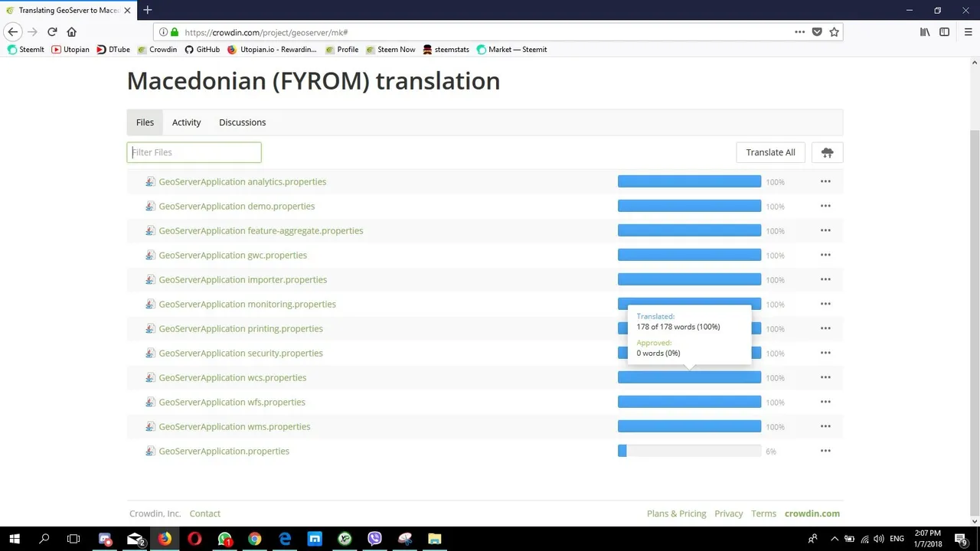Open steemstats bookmark

coord(446,50)
